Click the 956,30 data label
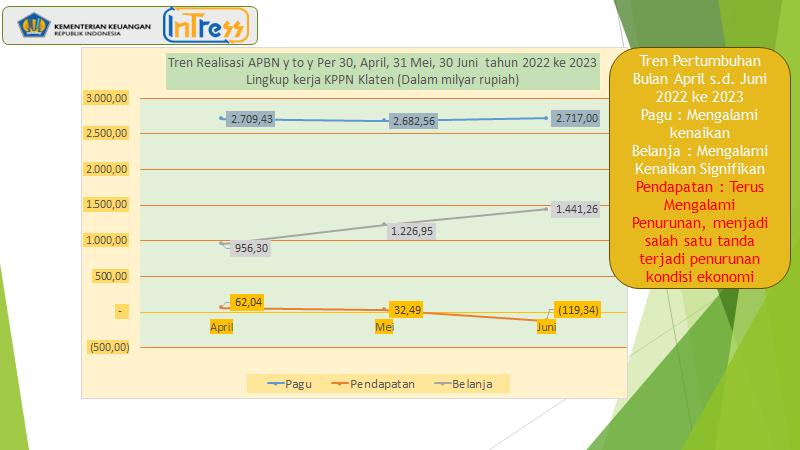This screenshot has height=450, width=800. click(249, 248)
